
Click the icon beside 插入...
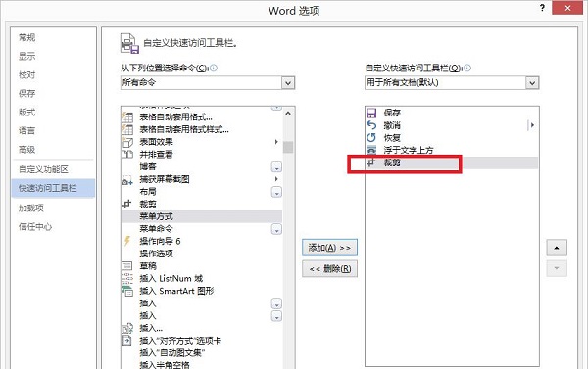point(127,328)
